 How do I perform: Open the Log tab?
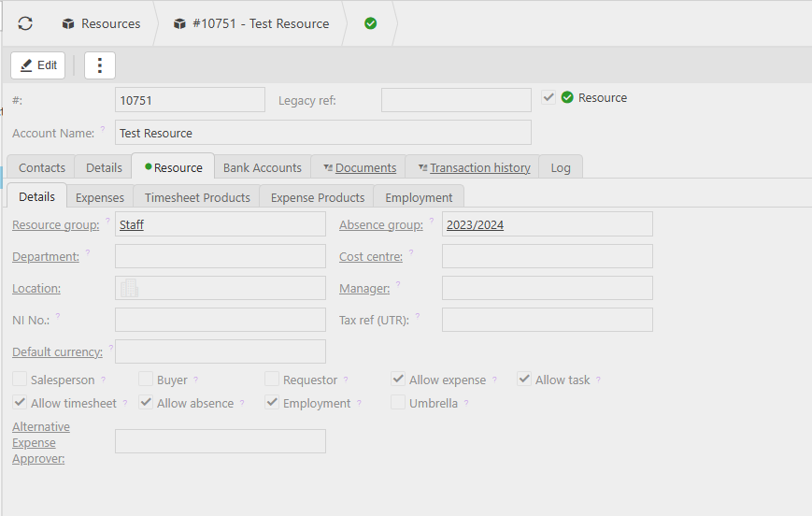tap(561, 167)
